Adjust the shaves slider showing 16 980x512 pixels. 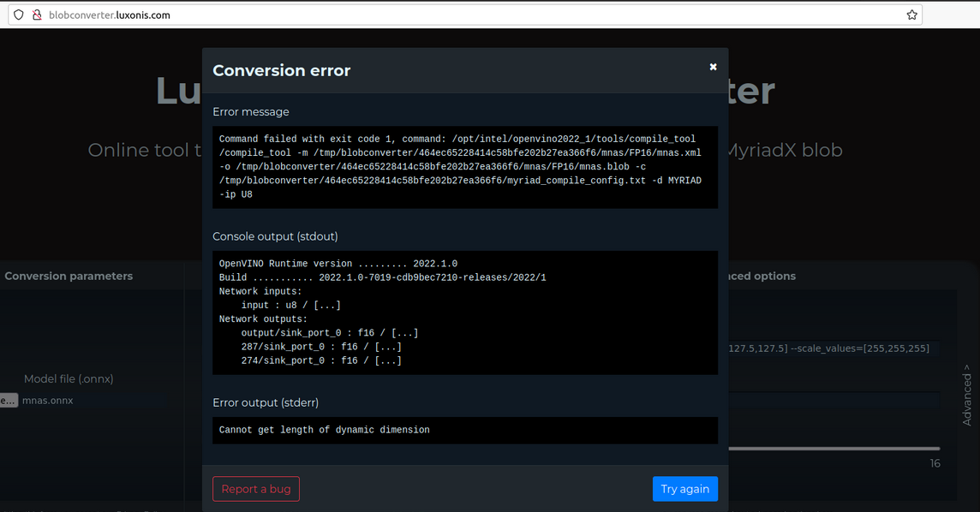coord(834,449)
